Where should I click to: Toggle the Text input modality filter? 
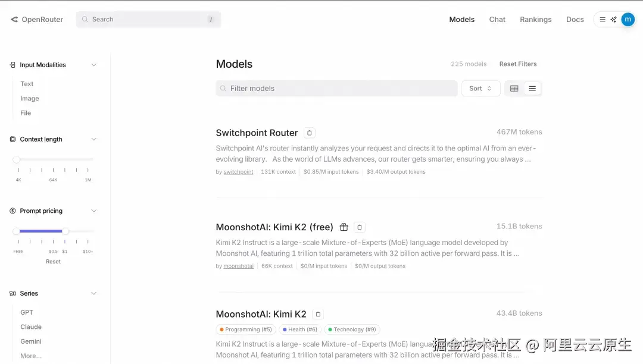[27, 84]
